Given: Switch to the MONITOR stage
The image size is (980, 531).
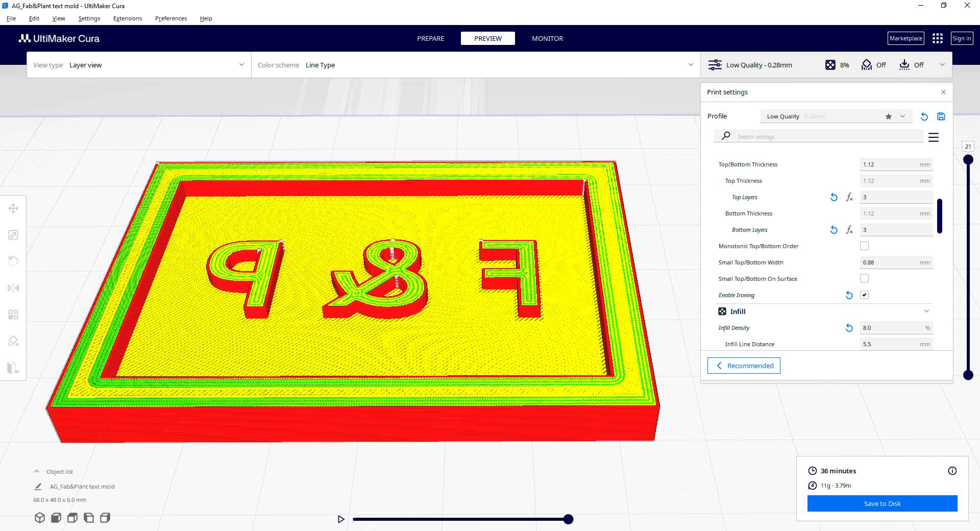Looking at the screenshot, I should [547, 38].
